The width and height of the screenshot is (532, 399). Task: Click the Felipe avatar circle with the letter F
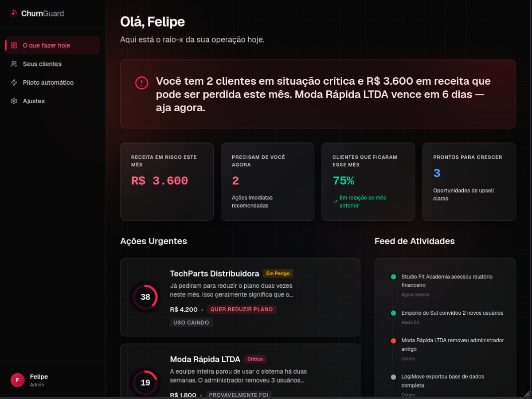click(x=17, y=380)
